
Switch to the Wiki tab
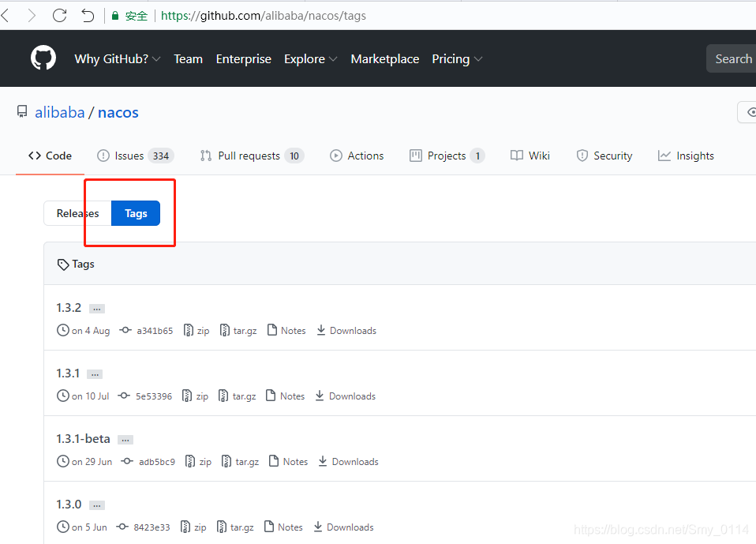(530, 156)
